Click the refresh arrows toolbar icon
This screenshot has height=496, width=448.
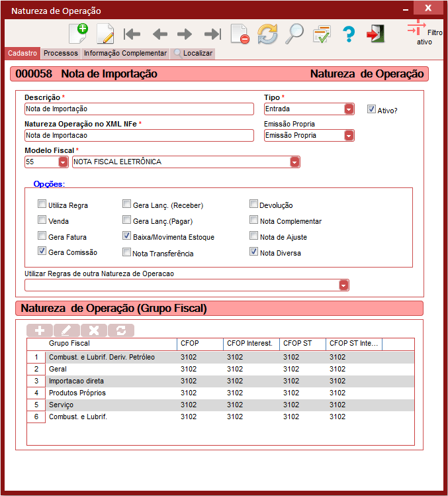267,34
